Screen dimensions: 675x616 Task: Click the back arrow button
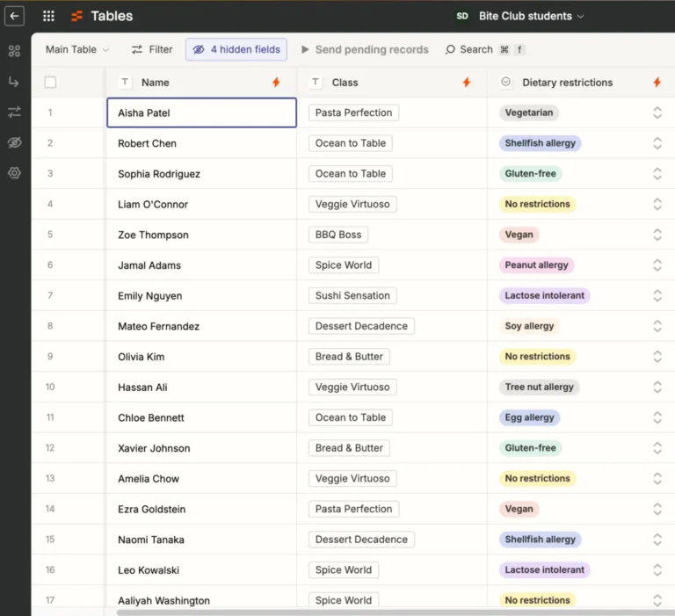14,17
